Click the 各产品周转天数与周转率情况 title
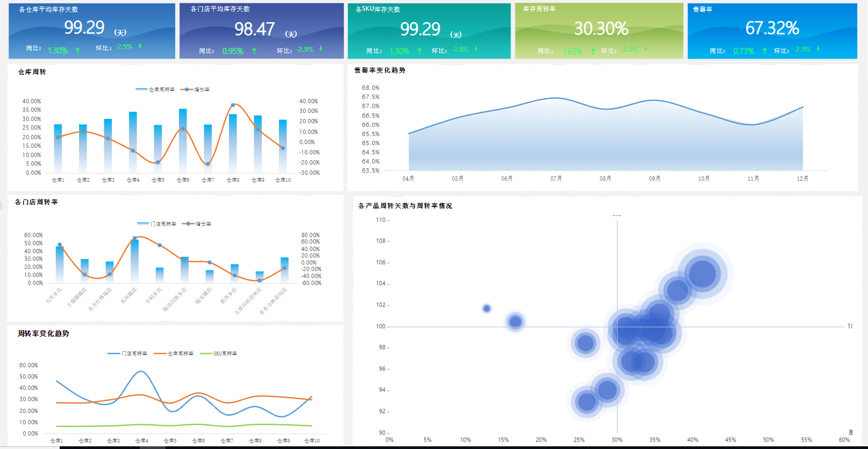The image size is (868, 449). pyautogui.click(x=405, y=205)
